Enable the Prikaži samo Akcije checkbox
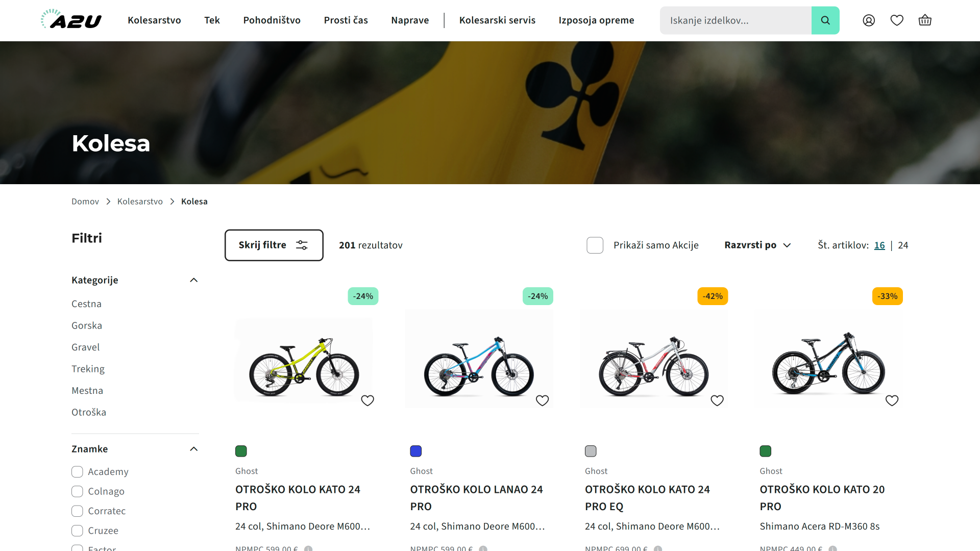The image size is (980, 551). (x=595, y=245)
